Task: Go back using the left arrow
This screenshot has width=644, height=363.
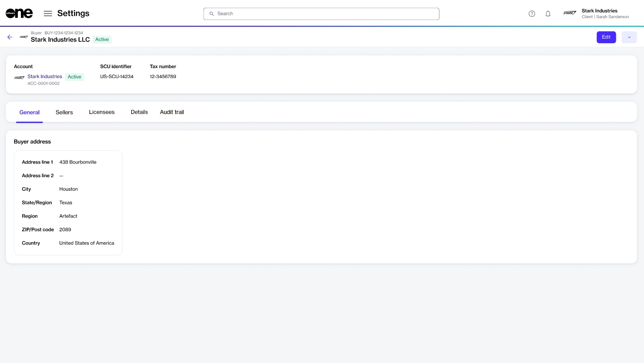Action: pos(10,37)
